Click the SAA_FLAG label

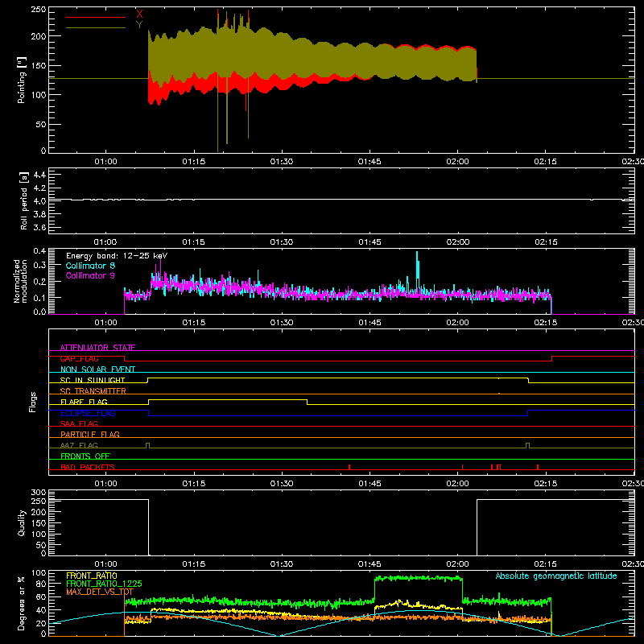pyautogui.click(x=79, y=423)
